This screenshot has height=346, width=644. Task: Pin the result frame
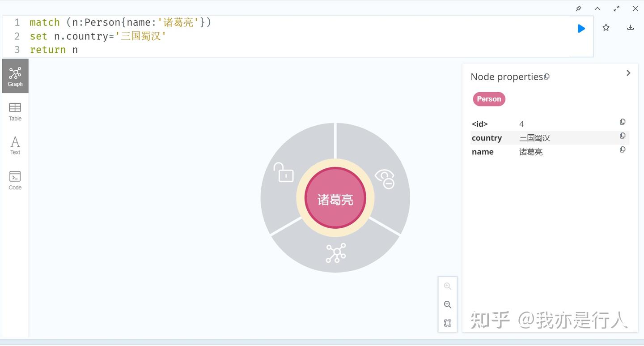(578, 9)
